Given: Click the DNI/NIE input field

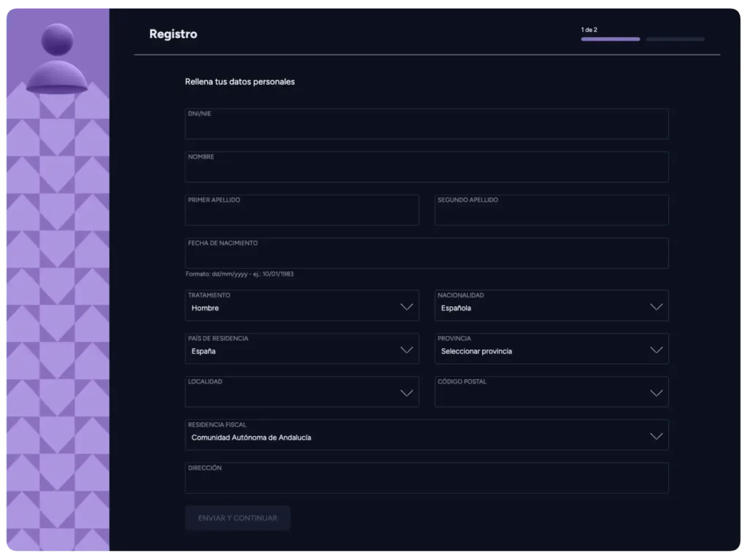Looking at the screenshot, I should 426,125.
